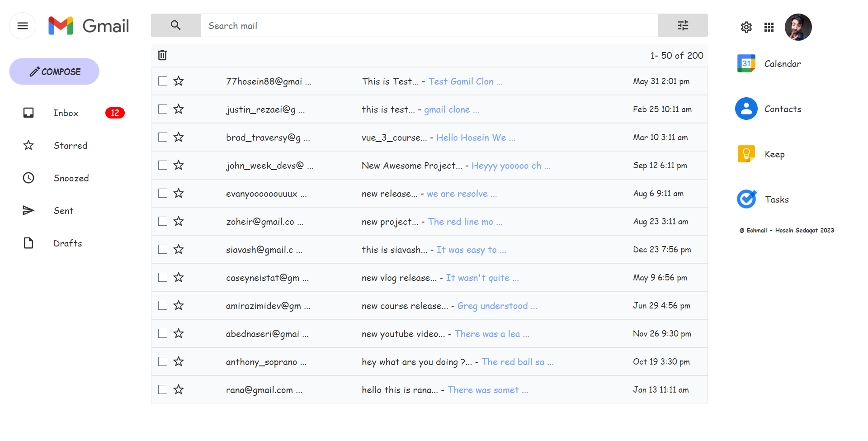
Task: Click the profile avatar picture
Action: pyautogui.click(x=798, y=27)
